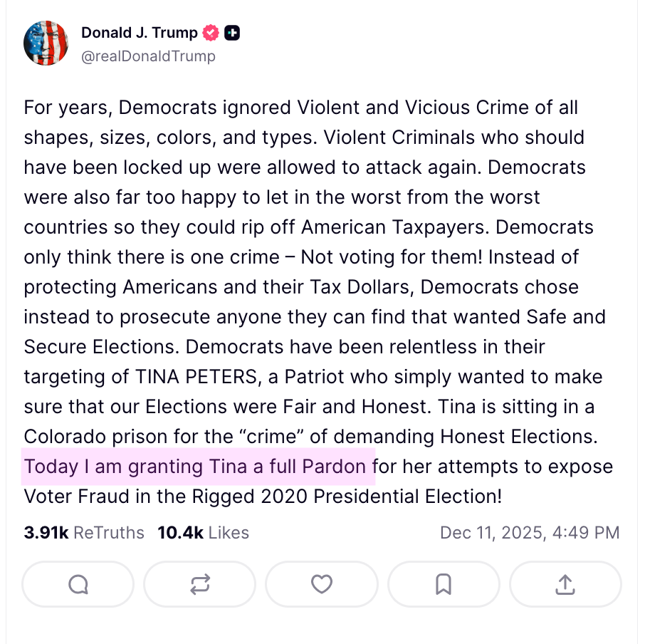Like the post with the heart icon
The height and width of the screenshot is (644, 645).
[x=322, y=584]
